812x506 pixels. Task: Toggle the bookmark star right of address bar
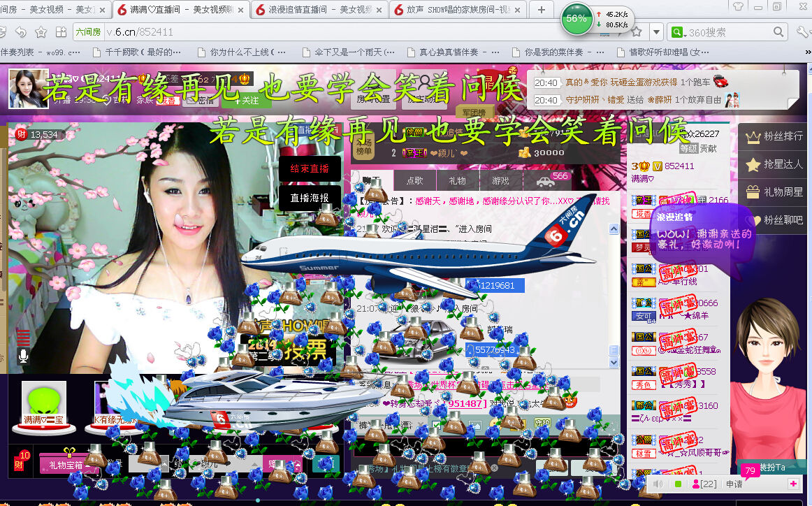pos(637,32)
